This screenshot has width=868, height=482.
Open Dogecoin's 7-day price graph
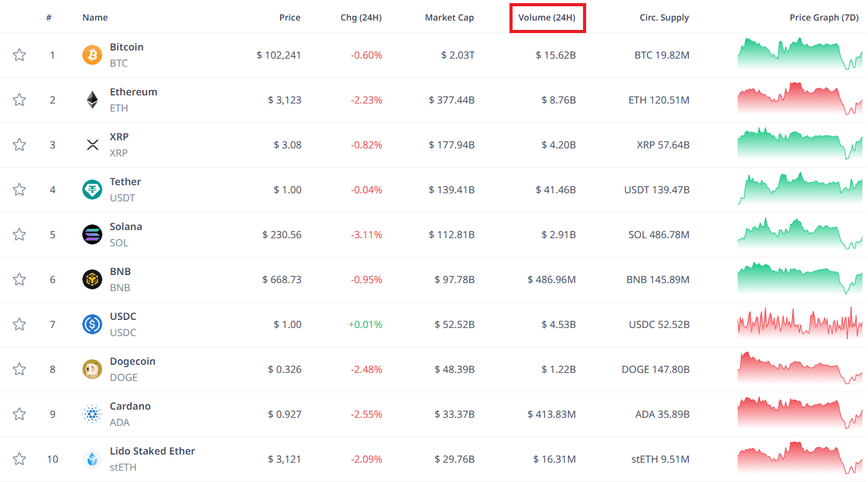[800, 368]
